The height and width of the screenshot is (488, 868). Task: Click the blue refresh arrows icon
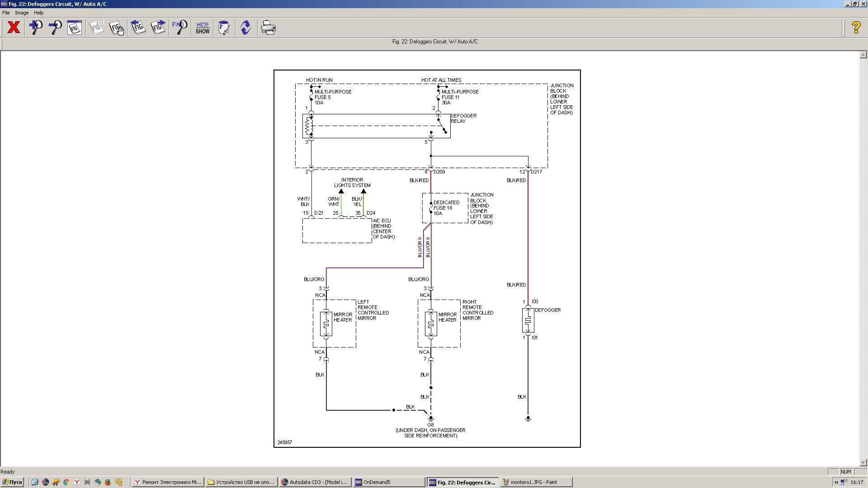point(245,28)
